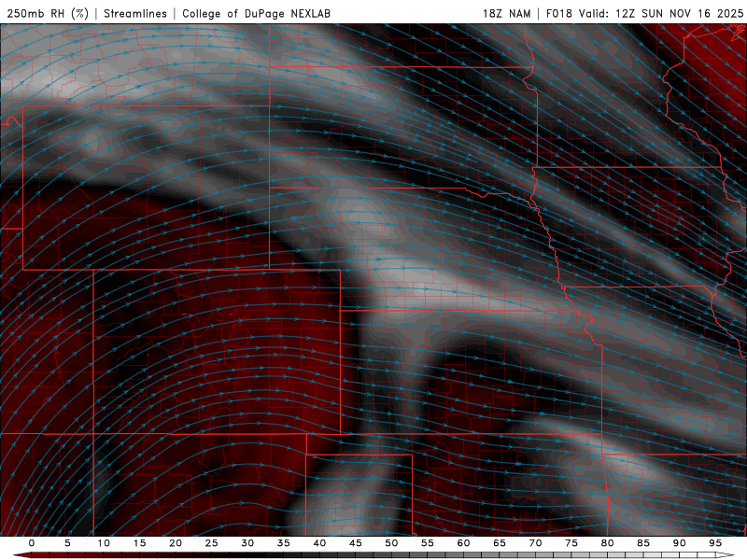Click the "20" label on the color scale
This screenshot has width=747, height=560.
click(176, 543)
